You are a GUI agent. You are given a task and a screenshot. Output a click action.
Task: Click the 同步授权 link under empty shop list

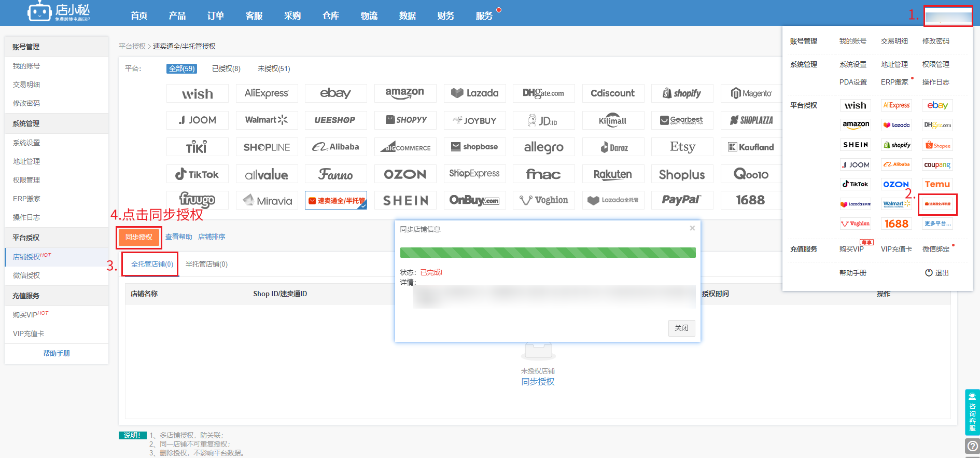[538, 382]
